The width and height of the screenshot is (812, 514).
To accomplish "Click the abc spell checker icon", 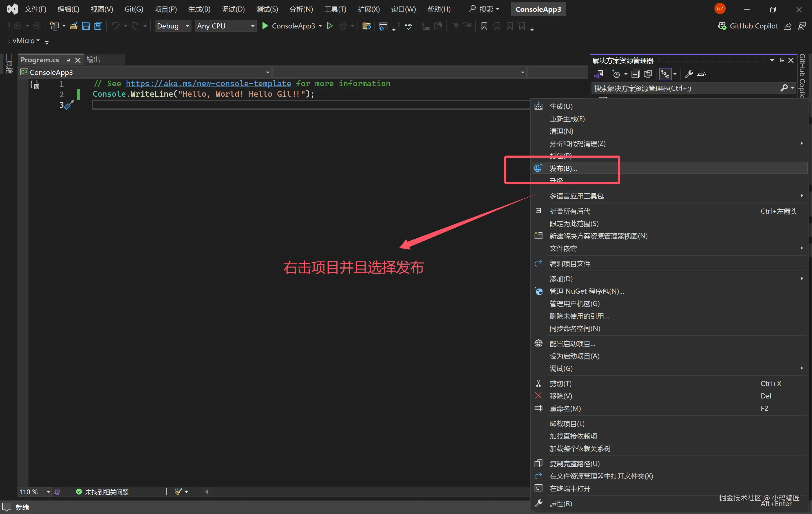I will tap(408, 26).
